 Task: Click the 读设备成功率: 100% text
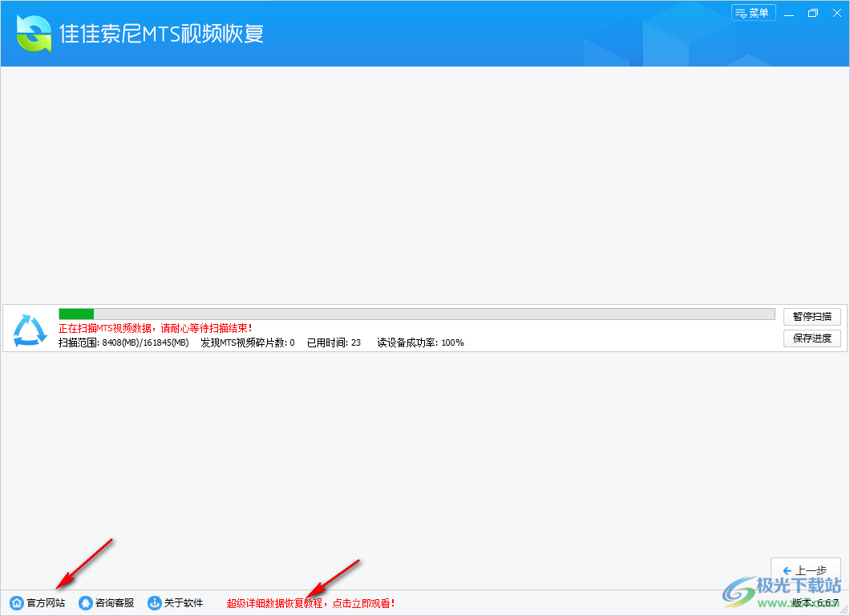coord(421,342)
